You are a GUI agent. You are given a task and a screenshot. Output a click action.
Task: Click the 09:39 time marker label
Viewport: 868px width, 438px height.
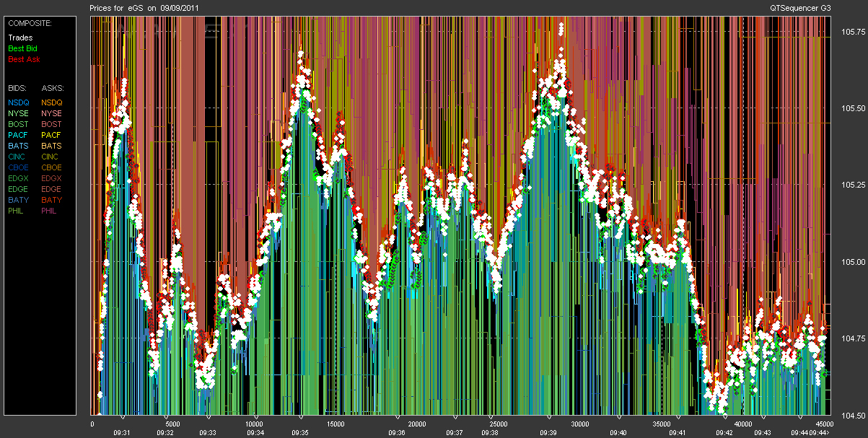pos(548,433)
